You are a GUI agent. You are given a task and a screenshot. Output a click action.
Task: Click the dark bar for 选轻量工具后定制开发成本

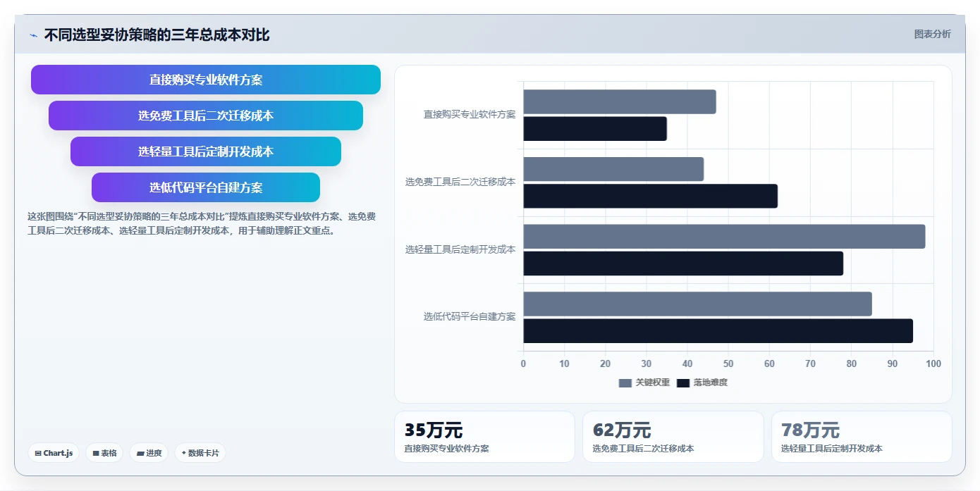coord(683,263)
